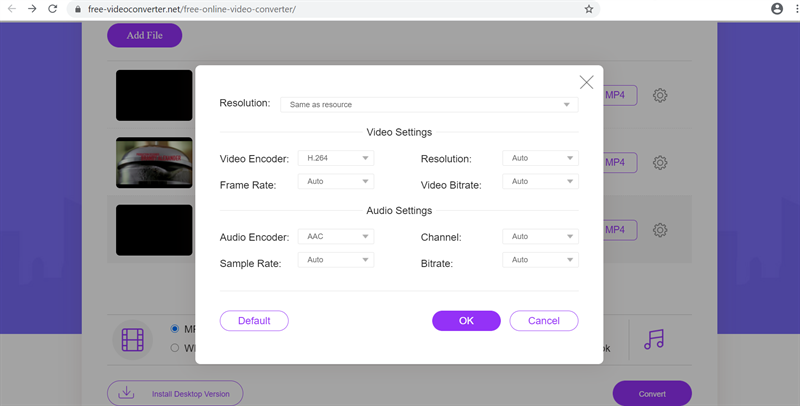This screenshot has width=800, height=406.
Task: View site lock security info
Action: [78, 9]
